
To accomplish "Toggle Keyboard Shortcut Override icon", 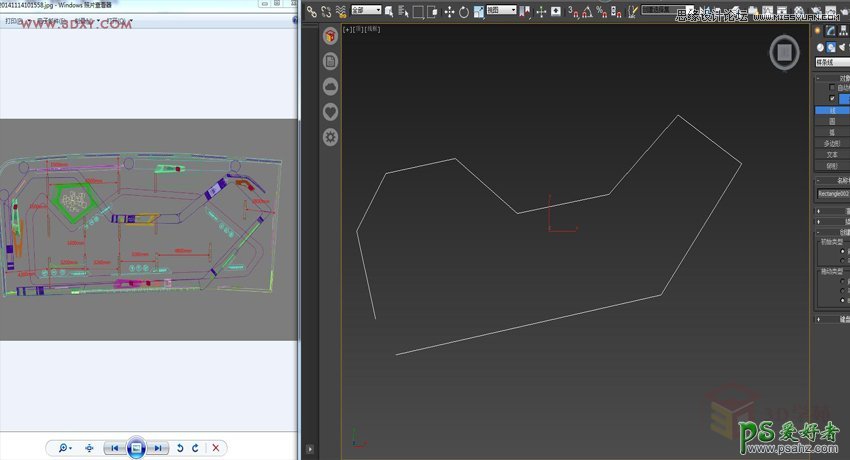I will [556, 11].
